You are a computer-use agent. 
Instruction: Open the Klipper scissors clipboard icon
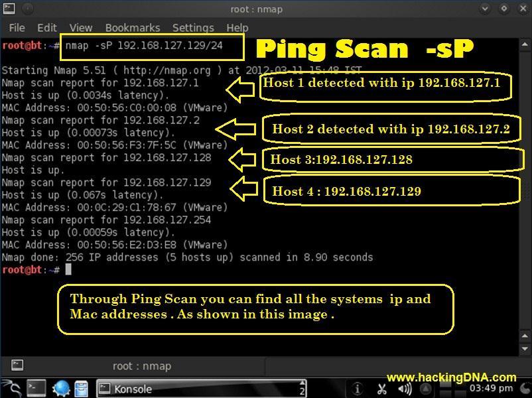click(x=381, y=389)
